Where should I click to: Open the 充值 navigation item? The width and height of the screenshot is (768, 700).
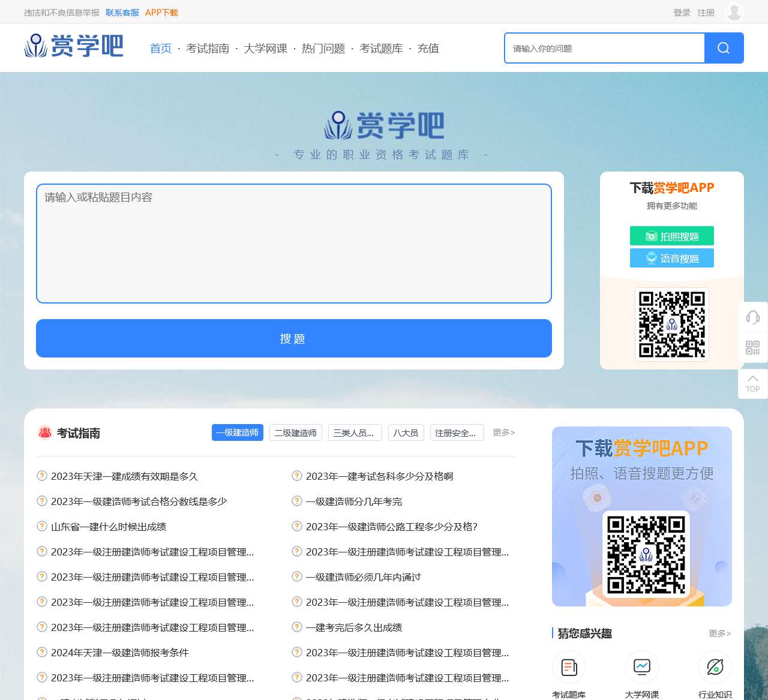click(428, 49)
